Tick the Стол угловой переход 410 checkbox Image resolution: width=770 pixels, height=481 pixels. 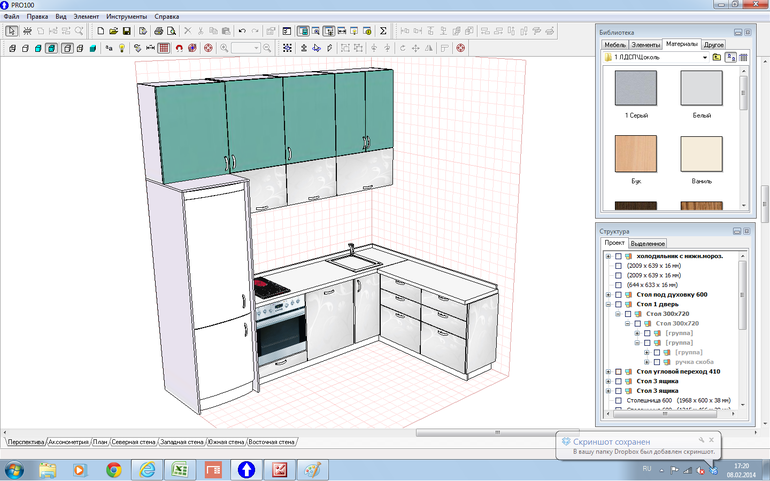pos(618,371)
